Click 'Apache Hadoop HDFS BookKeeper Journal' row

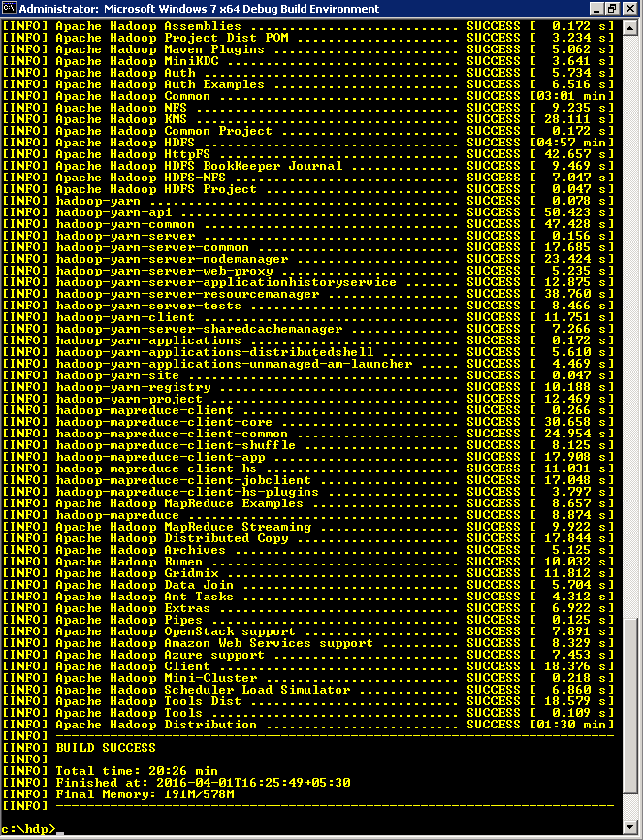[x=308, y=166]
